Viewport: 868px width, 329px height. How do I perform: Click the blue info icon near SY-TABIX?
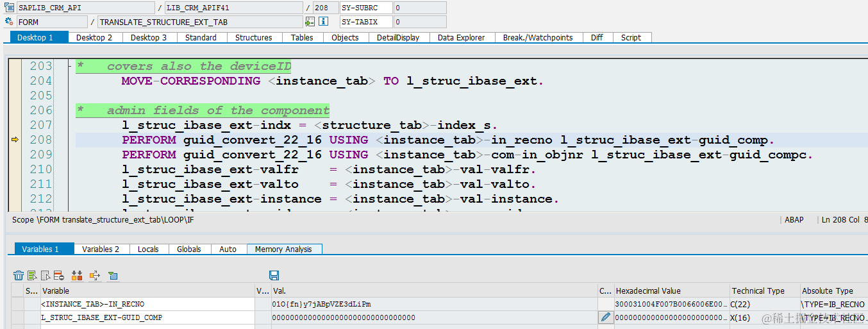pyautogui.click(x=324, y=22)
